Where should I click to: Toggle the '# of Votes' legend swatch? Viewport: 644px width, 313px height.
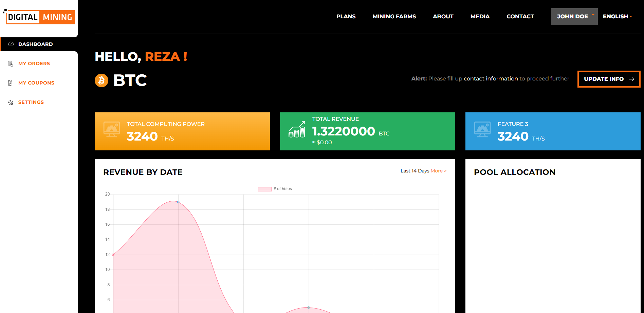point(265,189)
